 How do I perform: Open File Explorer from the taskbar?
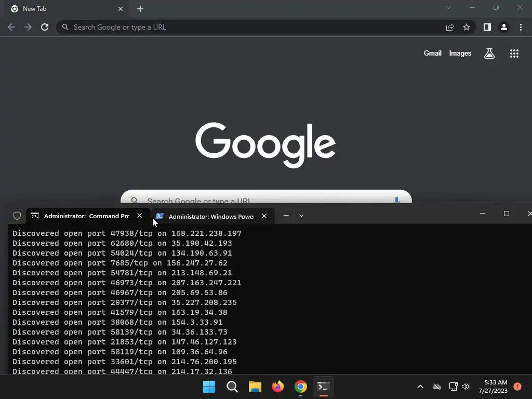pos(255,387)
